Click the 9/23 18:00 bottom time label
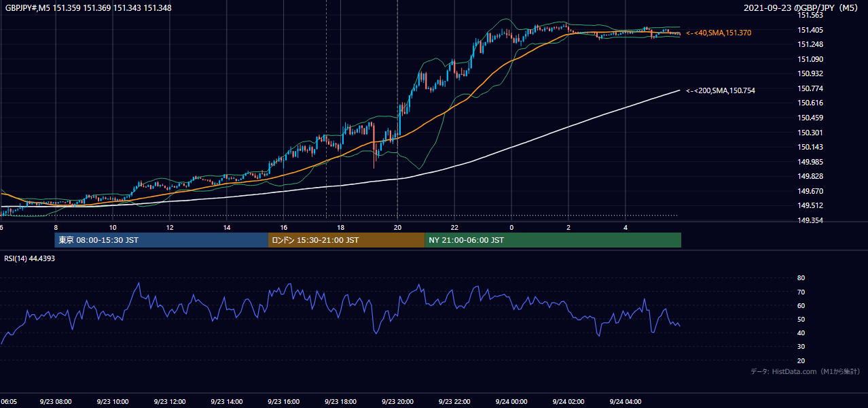 tap(340, 402)
